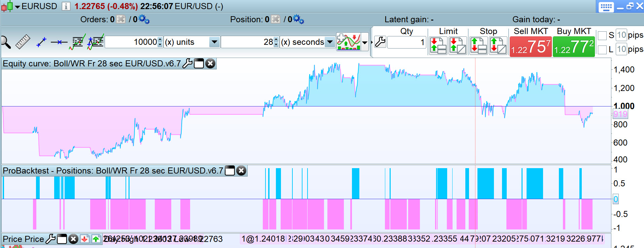
Task: Open the dropdown arrow beside EURUSD
Action: tap(17, 7)
